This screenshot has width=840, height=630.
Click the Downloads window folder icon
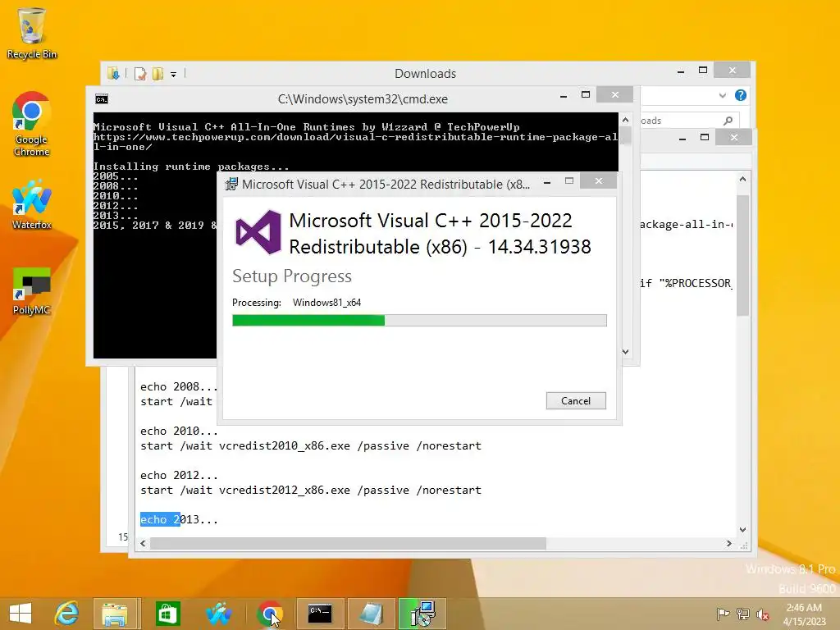click(113, 73)
